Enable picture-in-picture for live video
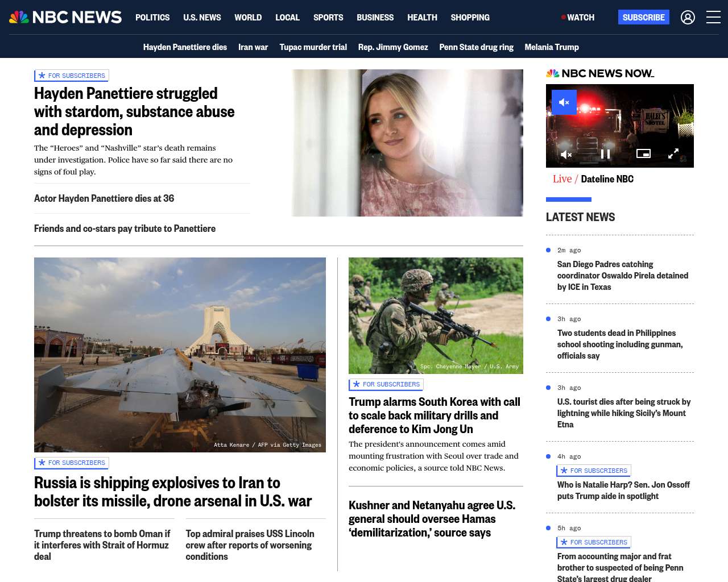 click(x=643, y=153)
